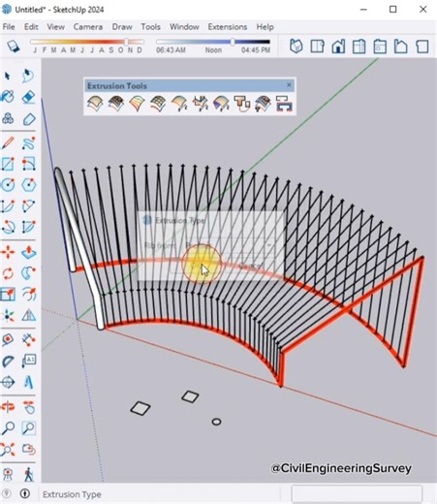Choose the Rectangle tool
Screen dimensions: 437x504
click(8, 164)
